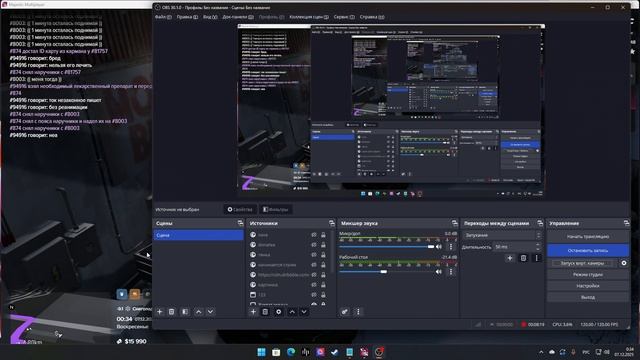640x360 pixels.
Task: Mute the Рабочий стол speaker icon
Action: (439, 271)
